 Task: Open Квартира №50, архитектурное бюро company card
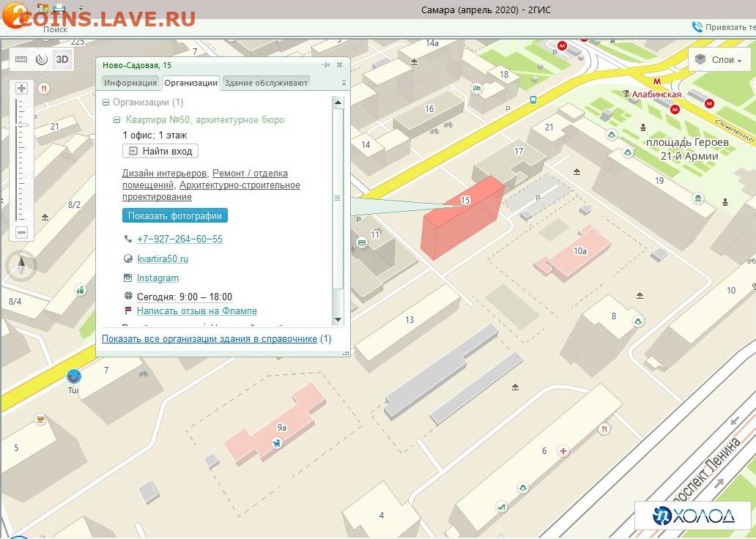coord(205,119)
